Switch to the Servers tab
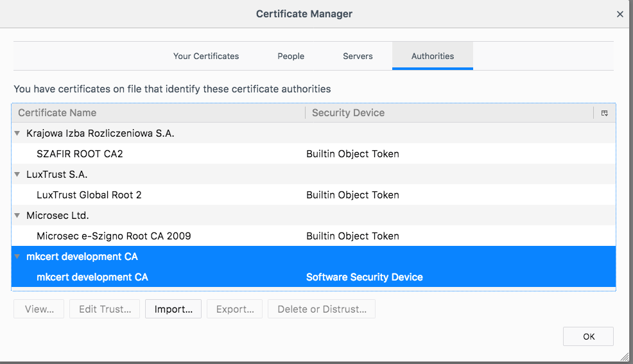This screenshot has height=364, width=633. pos(358,56)
